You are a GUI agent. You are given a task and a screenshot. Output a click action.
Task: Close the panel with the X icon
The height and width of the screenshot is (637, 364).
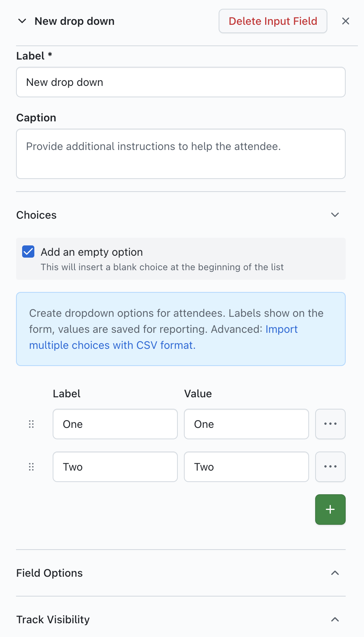click(x=345, y=21)
